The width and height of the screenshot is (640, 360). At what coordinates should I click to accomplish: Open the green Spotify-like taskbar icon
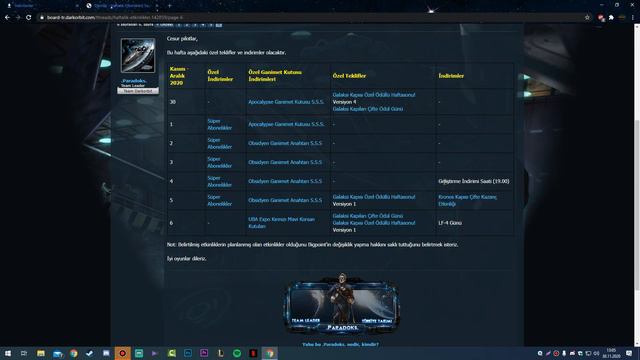237,353
